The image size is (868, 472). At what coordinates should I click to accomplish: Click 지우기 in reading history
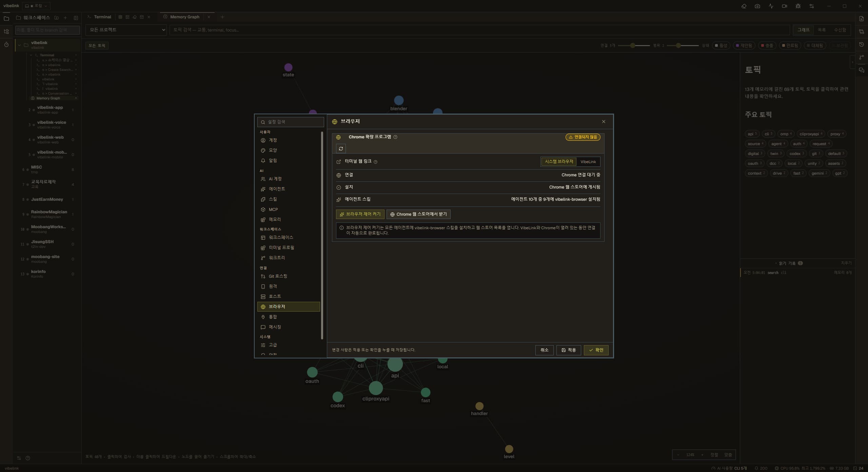pos(846,263)
